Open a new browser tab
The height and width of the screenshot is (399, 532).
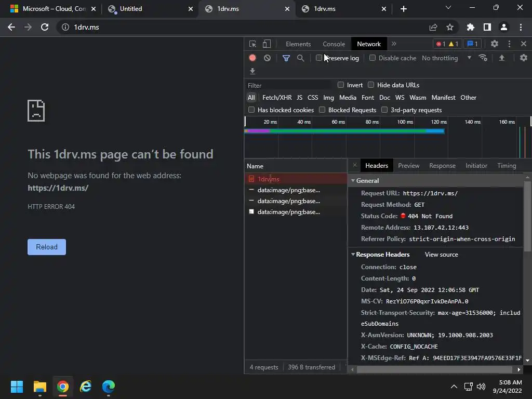(x=403, y=9)
